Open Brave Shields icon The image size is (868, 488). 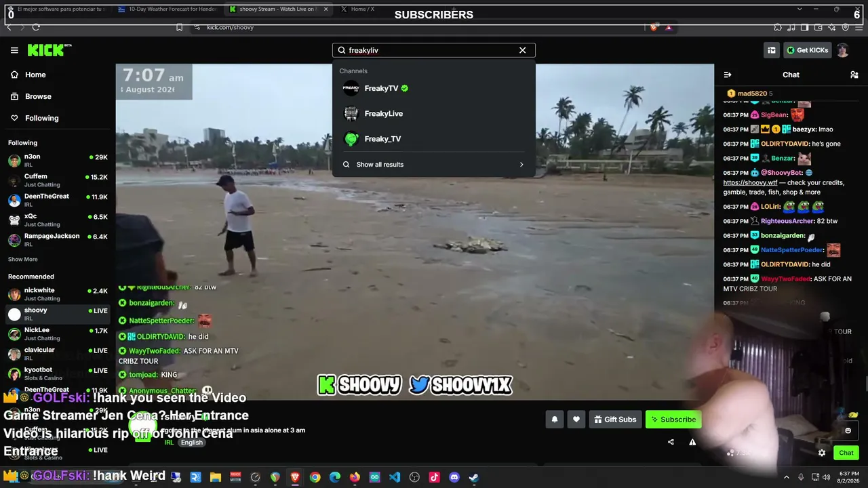click(x=653, y=27)
